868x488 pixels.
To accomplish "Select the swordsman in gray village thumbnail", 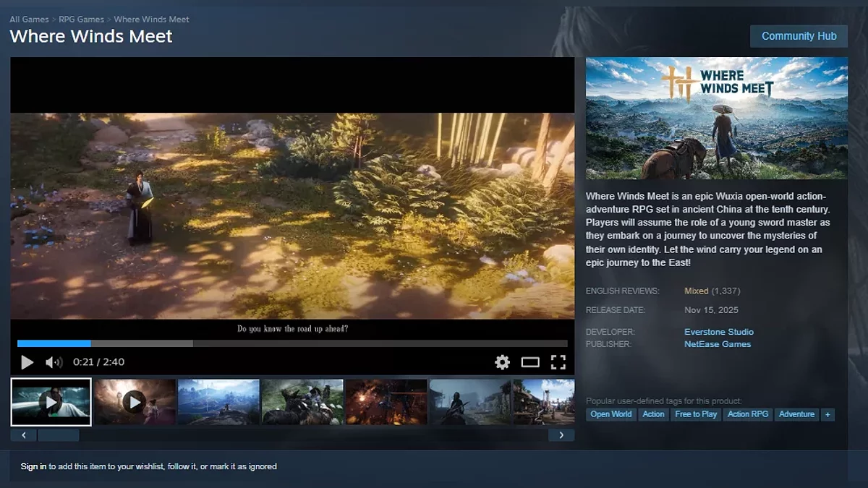I will 470,402.
